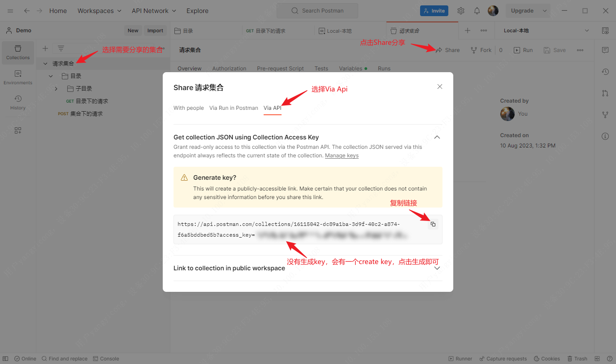
Task: Open forks icon in right sidebar
Action: pyautogui.click(x=605, y=115)
